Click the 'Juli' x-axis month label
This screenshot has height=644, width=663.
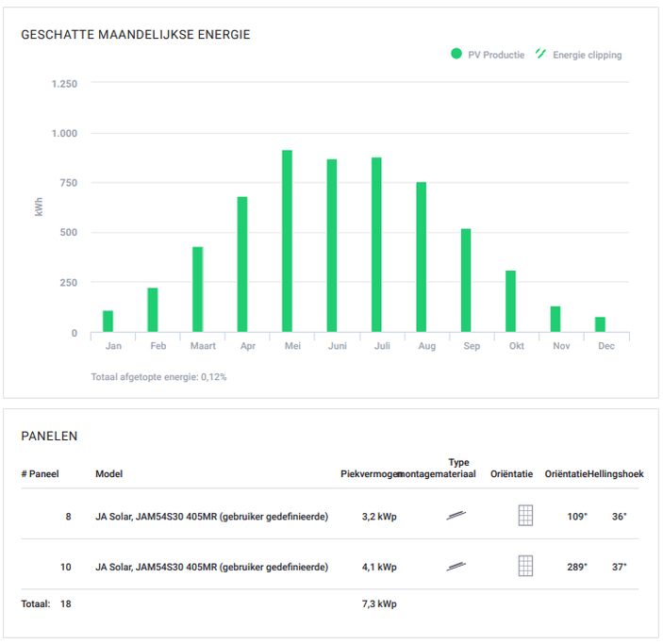[382, 346]
